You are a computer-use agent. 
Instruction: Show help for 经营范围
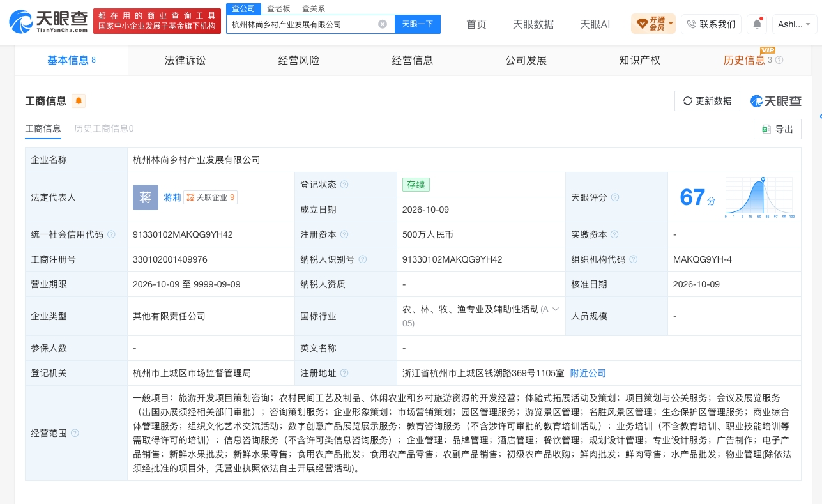[x=75, y=433]
